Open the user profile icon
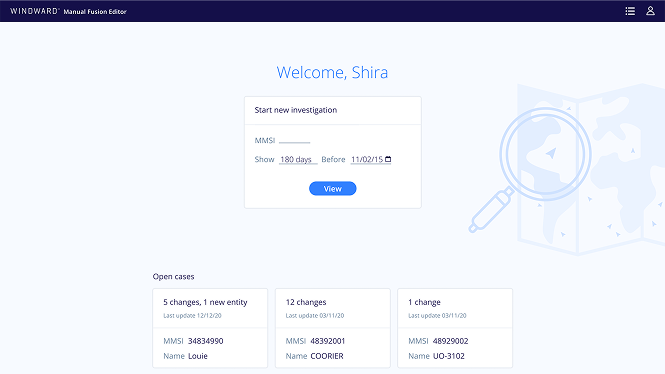 650,11
